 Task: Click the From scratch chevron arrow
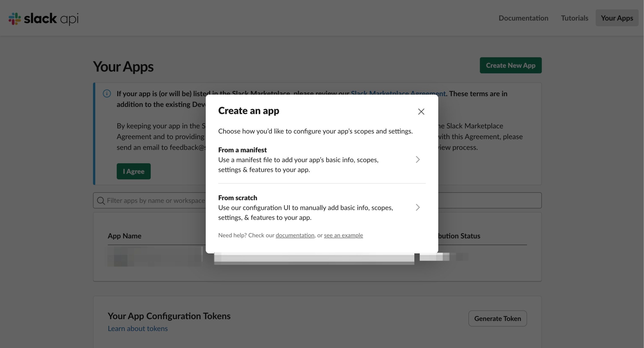click(418, 207)
